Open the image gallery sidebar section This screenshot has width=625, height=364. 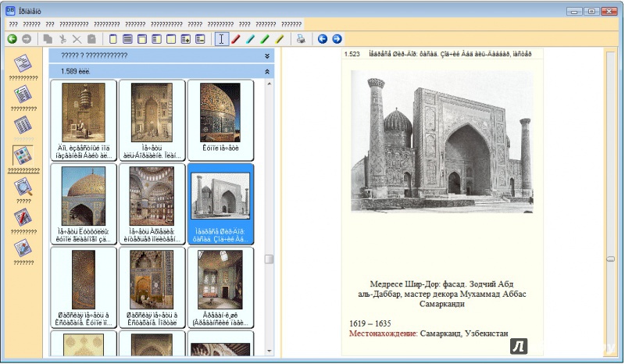pyautogui.click(x=23, y=155)
